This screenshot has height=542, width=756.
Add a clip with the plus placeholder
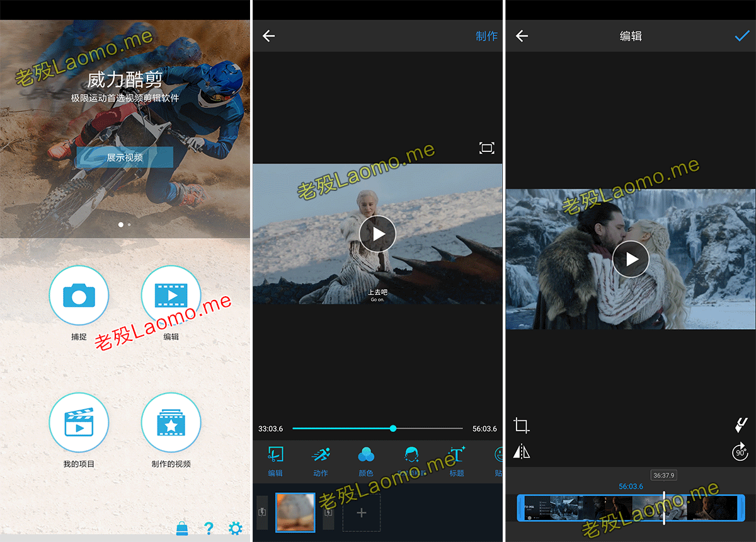tap(362, 513)
